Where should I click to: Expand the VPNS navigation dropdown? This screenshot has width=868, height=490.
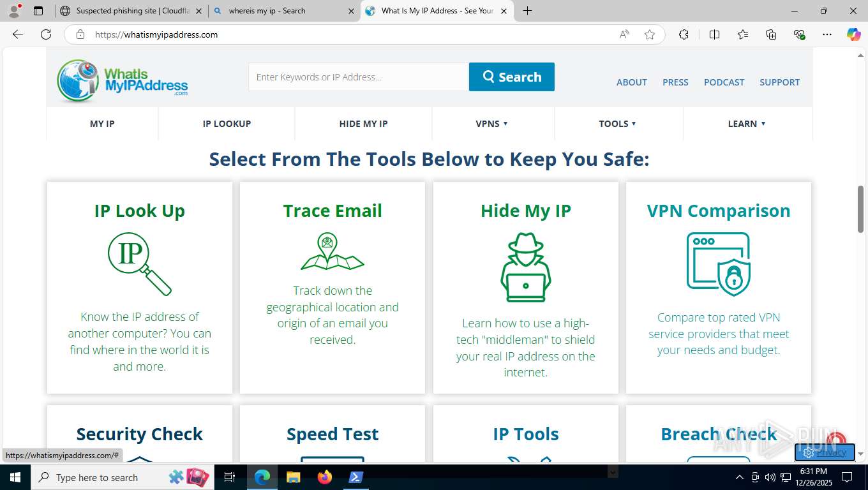pyautogui.click(x=492, y=124)
